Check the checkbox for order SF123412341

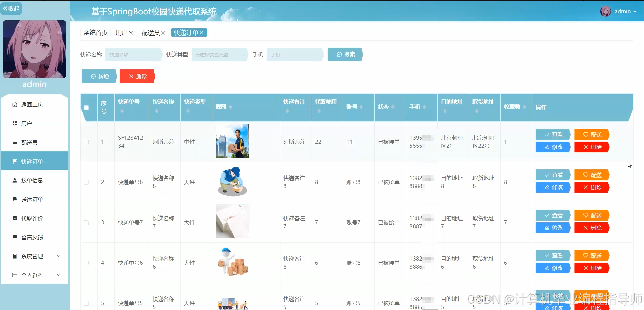(87, 142)
